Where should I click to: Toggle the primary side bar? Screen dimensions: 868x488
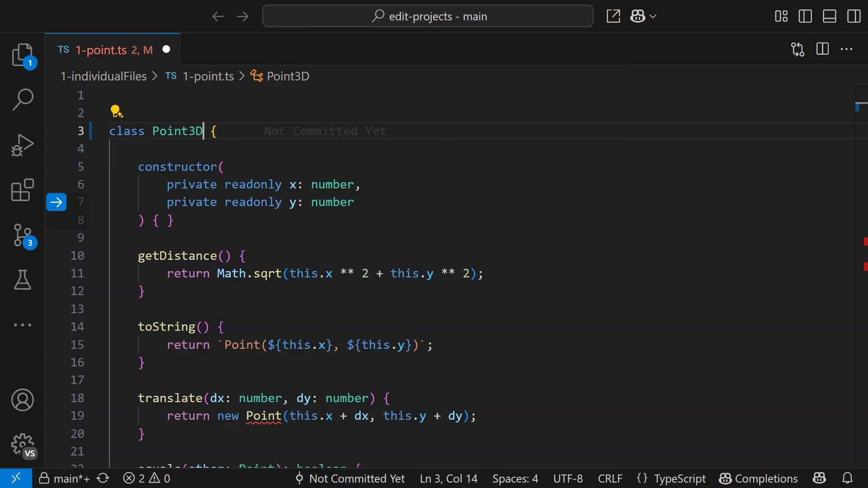point(805,16)
